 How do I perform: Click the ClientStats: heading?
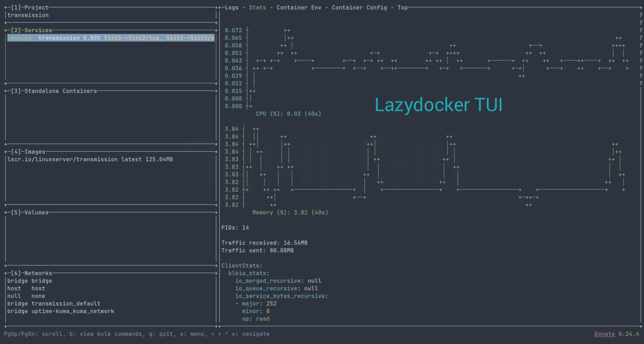point(242,266)
